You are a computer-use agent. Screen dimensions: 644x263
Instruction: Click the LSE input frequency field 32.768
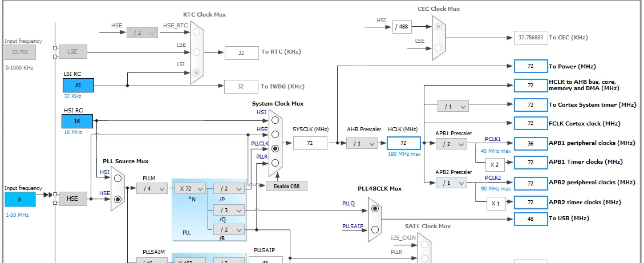(20, 52)
